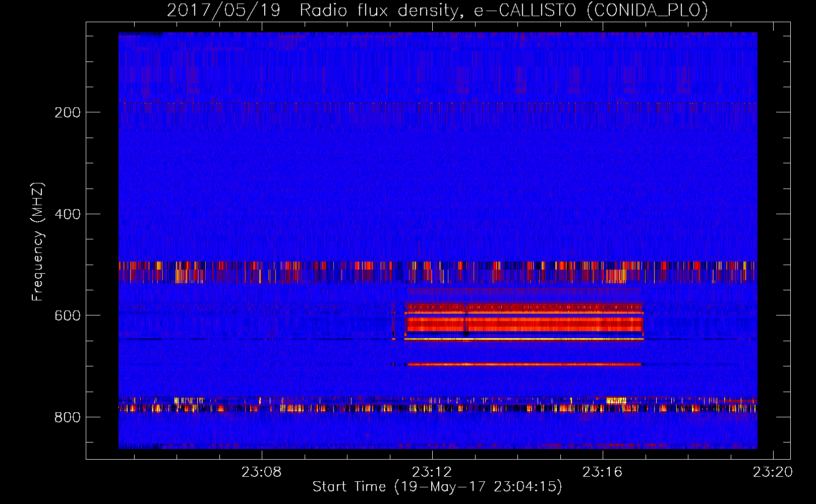Click the bright red burst band near 630 MHz
The height and width of the screenshot is (504, 816).
[x=524, y=324]
